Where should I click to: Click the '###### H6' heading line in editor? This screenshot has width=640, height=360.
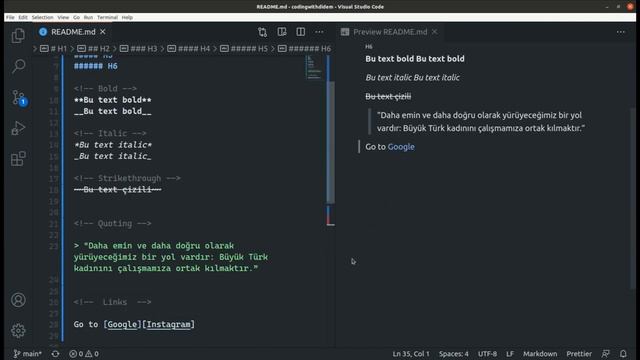96,66
